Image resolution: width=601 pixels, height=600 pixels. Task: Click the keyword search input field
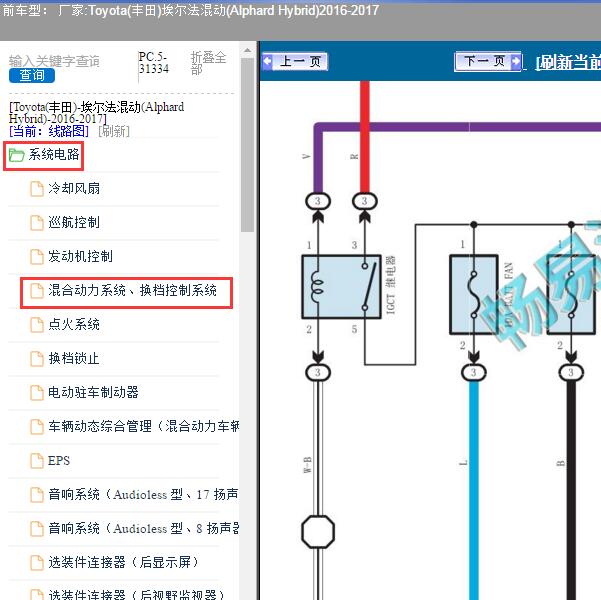pos(54,61)
